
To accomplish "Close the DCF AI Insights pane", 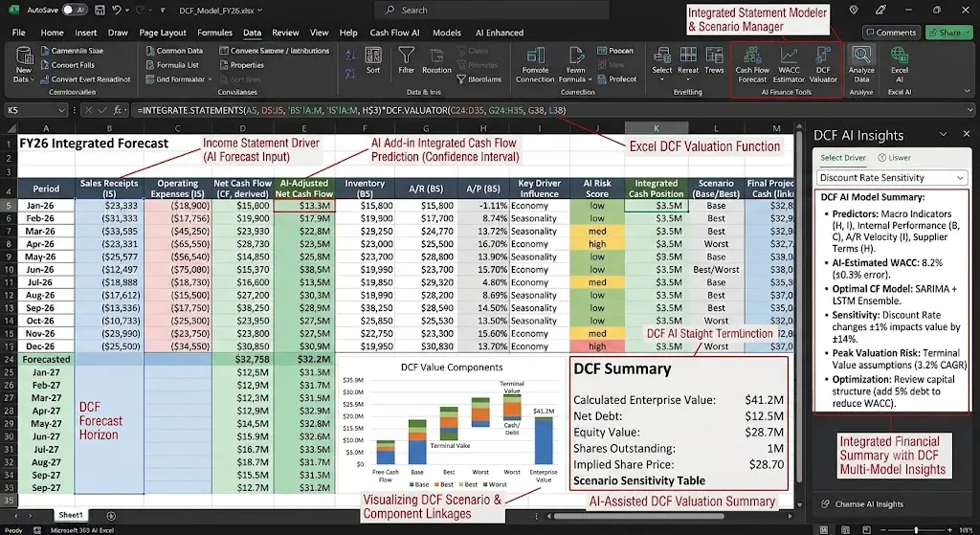I will (x=967, y=134).
